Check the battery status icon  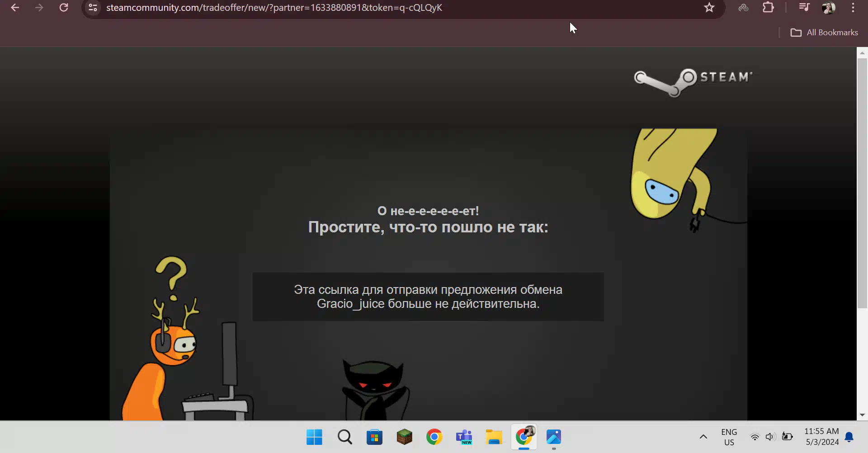[x=788, y=437]
